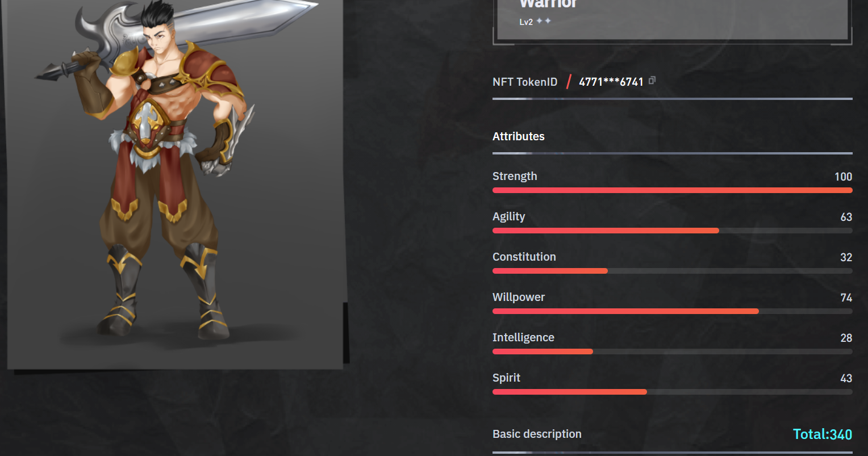Click the Strength progress bar
This screenshot has width=868, height=456.
[673, 190]
